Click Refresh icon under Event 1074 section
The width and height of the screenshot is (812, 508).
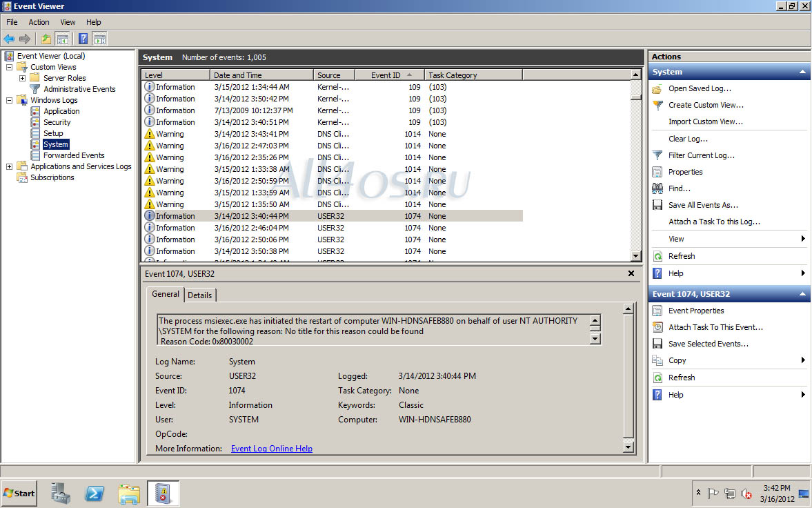(x=657, y=378)
